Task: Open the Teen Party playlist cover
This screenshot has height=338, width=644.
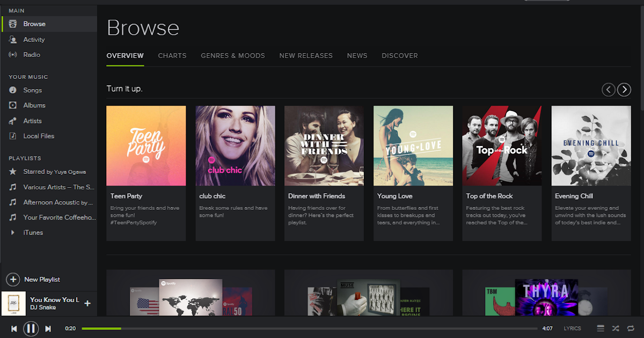Action: tap(146, 145)
